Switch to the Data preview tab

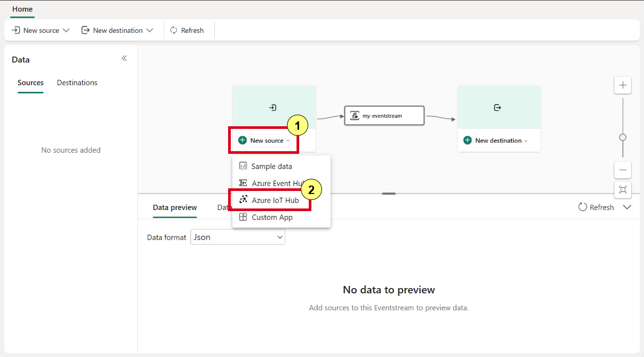[175, 207]
